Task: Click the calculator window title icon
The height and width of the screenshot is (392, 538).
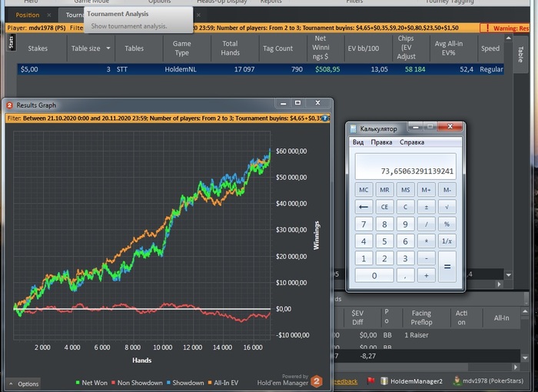Action: (x=353, y=128)
